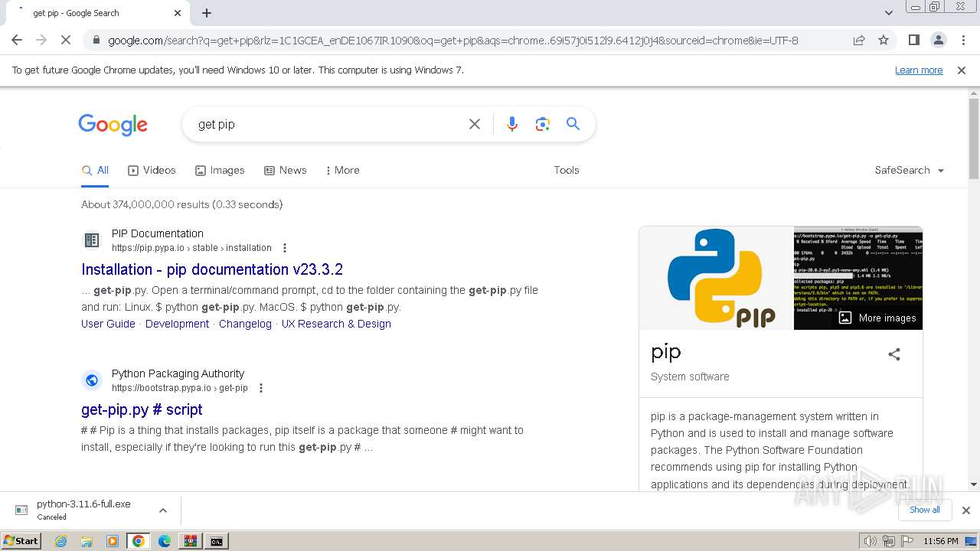The image size is (980, 551).
Task: Open 'get-pip.py # script' result
Action: 142,409
